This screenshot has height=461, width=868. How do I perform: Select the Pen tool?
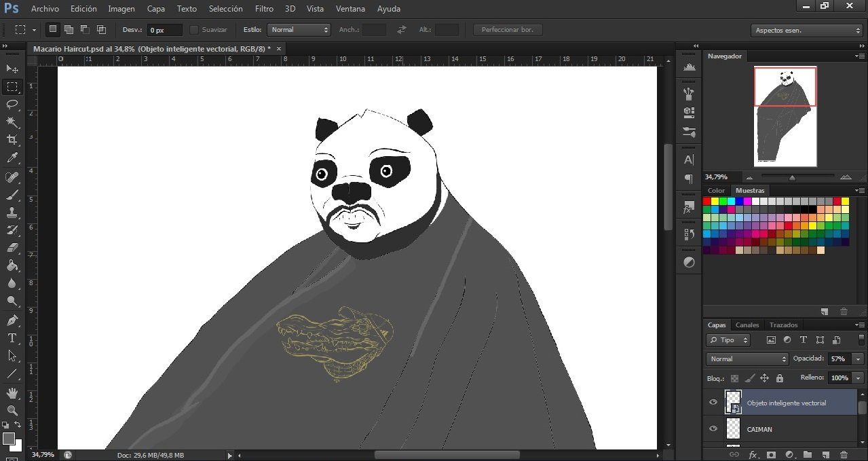coord(12,320)
